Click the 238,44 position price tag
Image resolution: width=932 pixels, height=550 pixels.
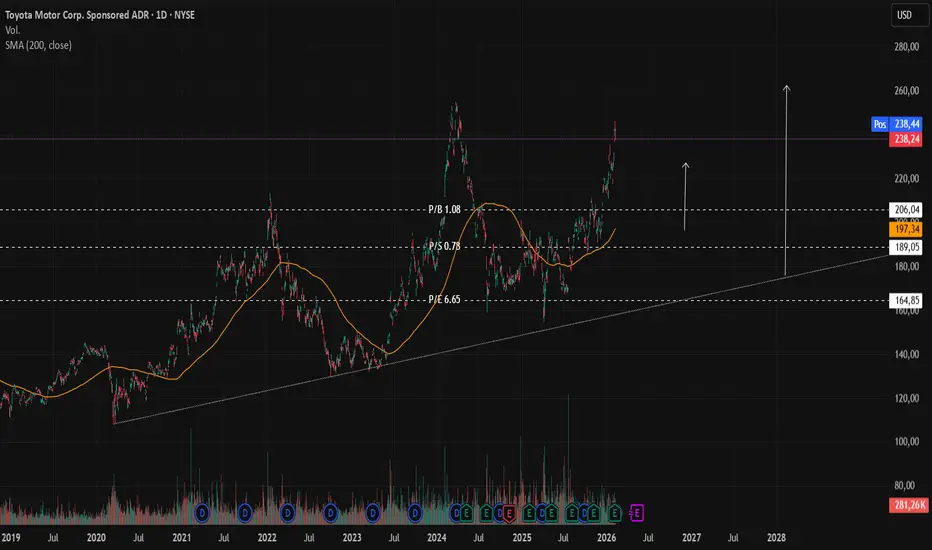pos(906,124)
